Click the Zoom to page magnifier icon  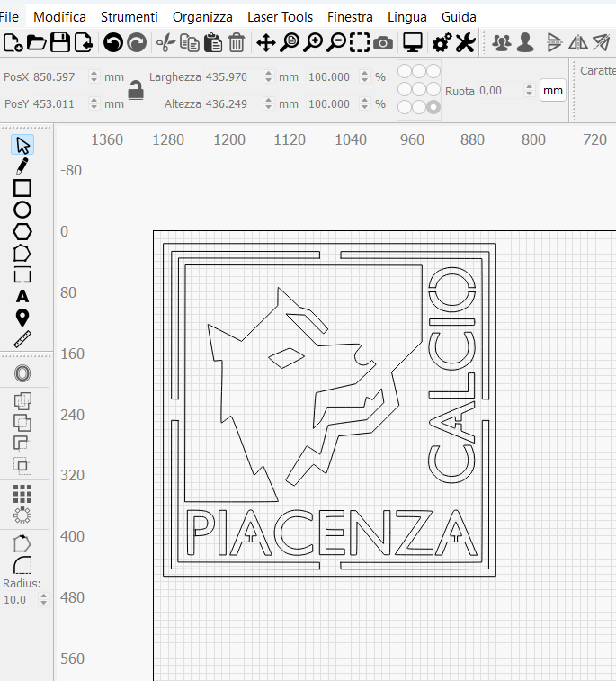(290, 43)
